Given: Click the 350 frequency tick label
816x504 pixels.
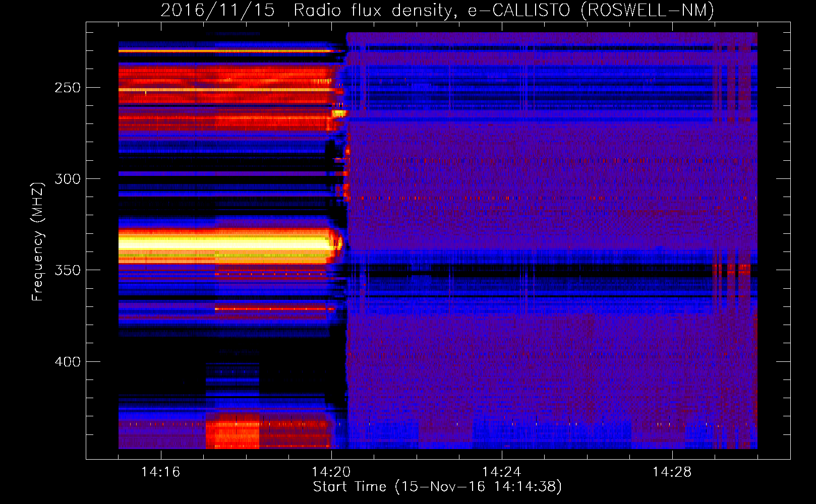Looking at the screenshot, I should click(68, 270).
